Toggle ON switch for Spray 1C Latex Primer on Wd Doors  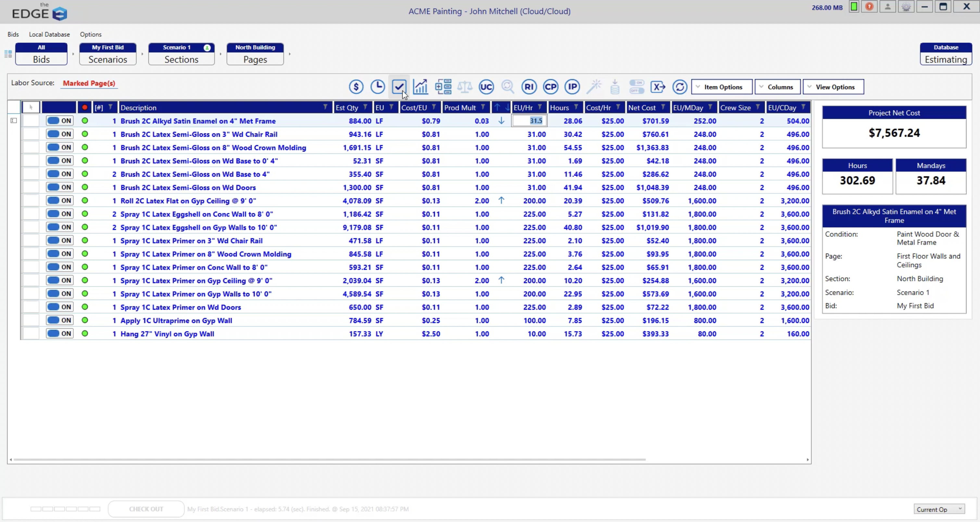coord(60,307)
